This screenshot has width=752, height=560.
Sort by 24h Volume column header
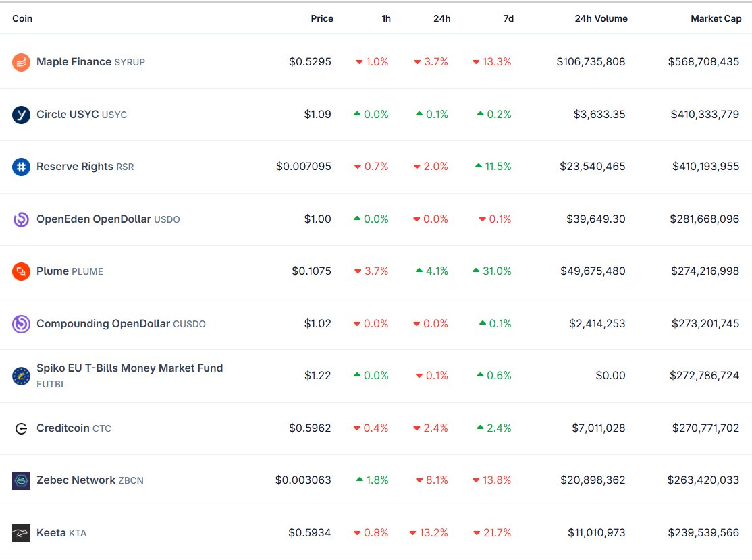pos(601,18)
